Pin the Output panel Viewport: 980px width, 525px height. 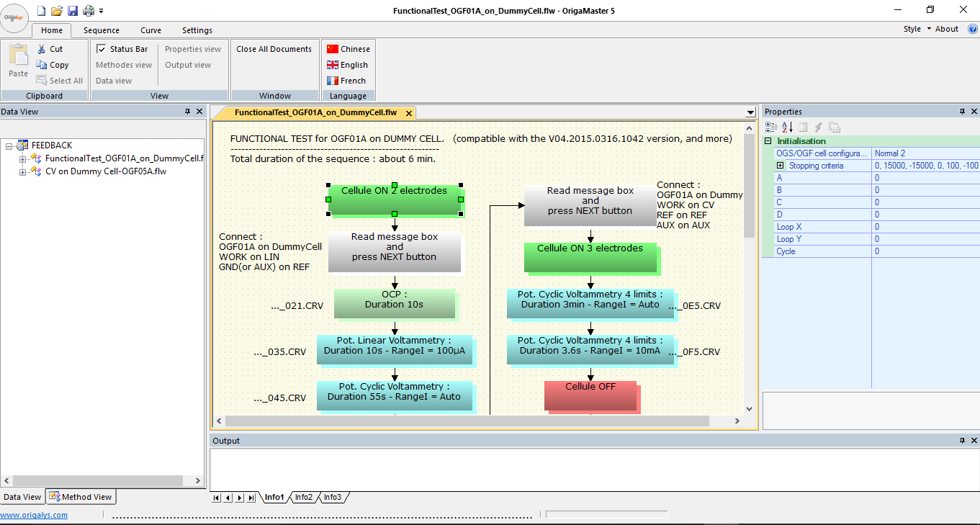click(963, 441)
